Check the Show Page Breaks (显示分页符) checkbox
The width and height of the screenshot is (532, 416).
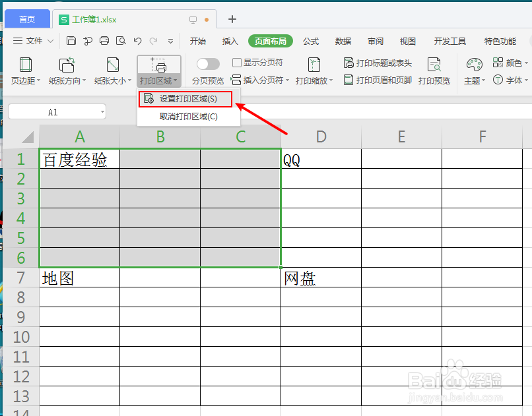click(x=236, y=63)
